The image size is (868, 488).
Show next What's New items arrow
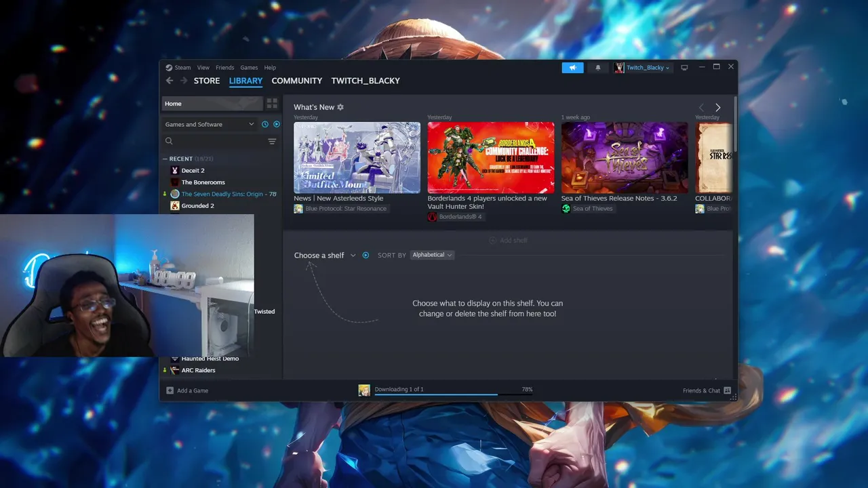[718, 107]
